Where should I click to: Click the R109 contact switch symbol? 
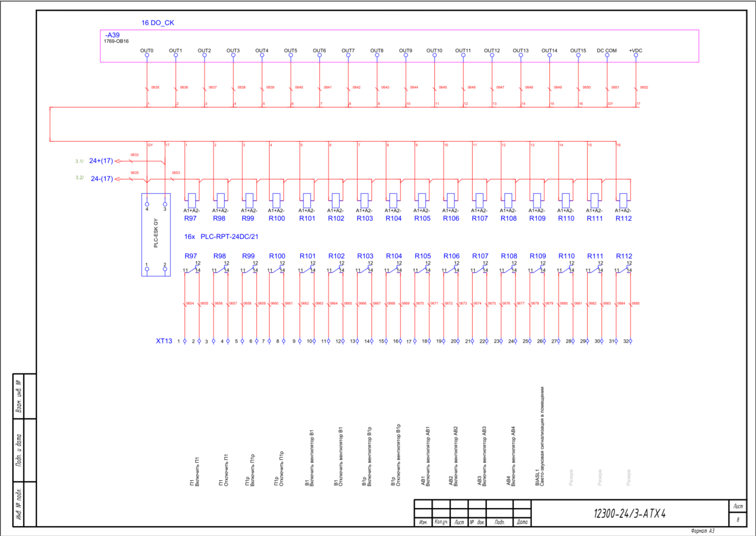(x=537, y=269)
